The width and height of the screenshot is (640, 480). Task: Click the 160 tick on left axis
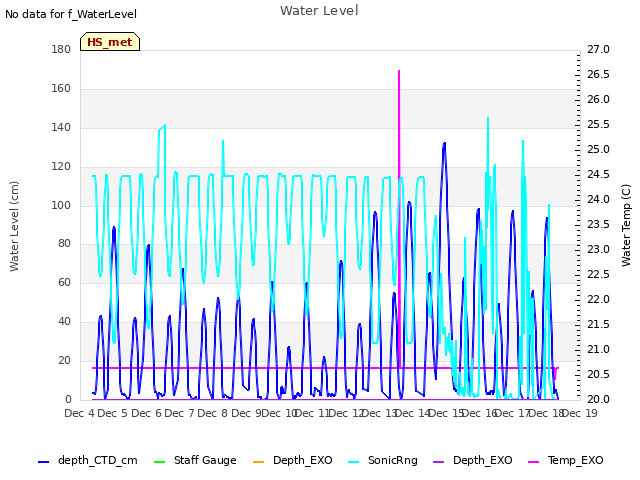61,88
